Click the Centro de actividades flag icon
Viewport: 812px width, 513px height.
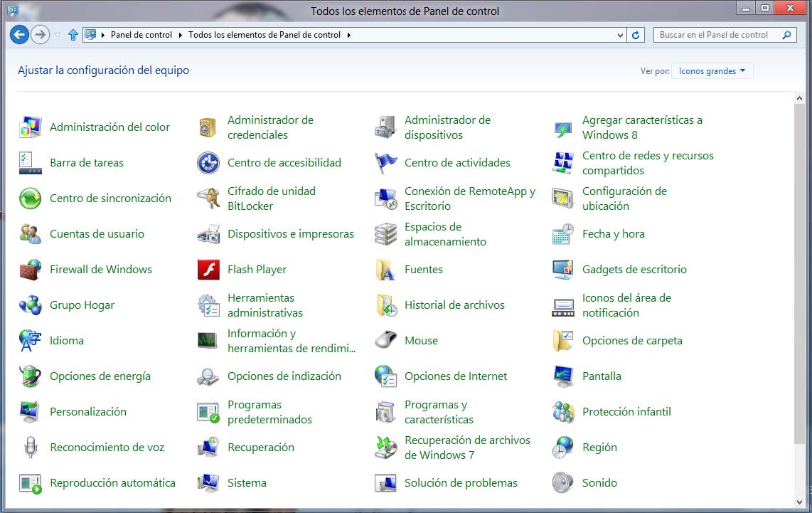385,163
